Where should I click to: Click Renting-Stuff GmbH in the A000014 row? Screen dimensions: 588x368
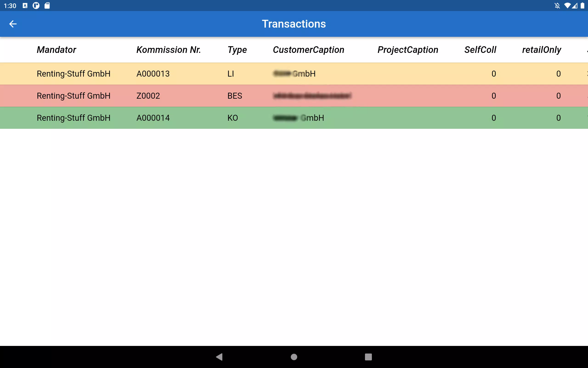[x=74, y=118]
